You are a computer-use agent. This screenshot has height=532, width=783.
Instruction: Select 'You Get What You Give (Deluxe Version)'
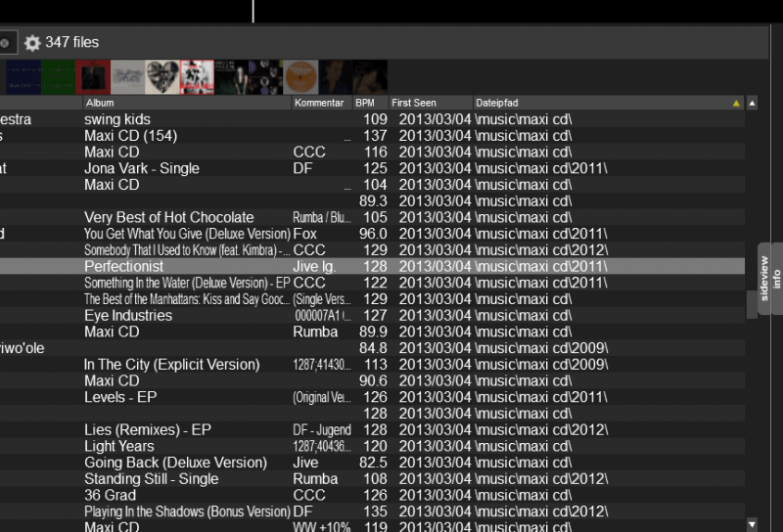tap(372, 234)
